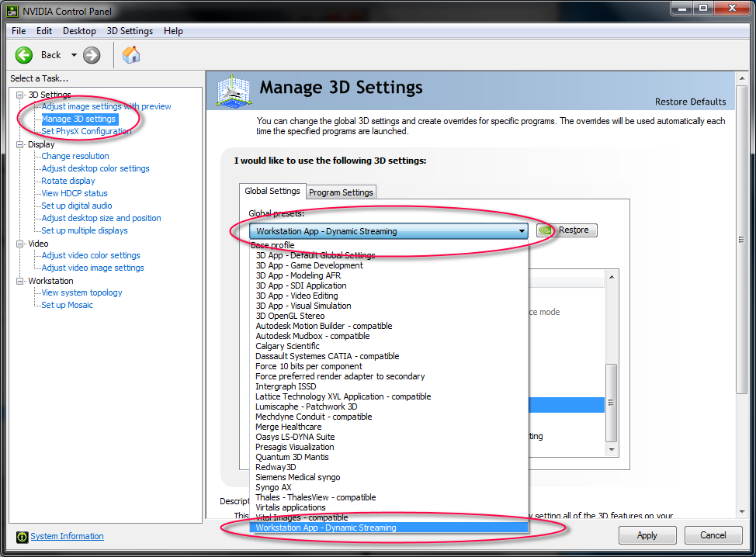756x557 pixels.
Task: Choose Lumiscape - Patchwork 3D preset
Action: tap(389, 407)
